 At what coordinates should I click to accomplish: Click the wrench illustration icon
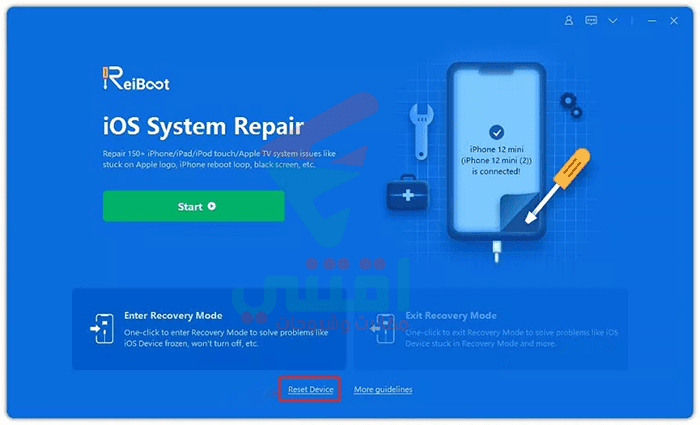point(421,131)
